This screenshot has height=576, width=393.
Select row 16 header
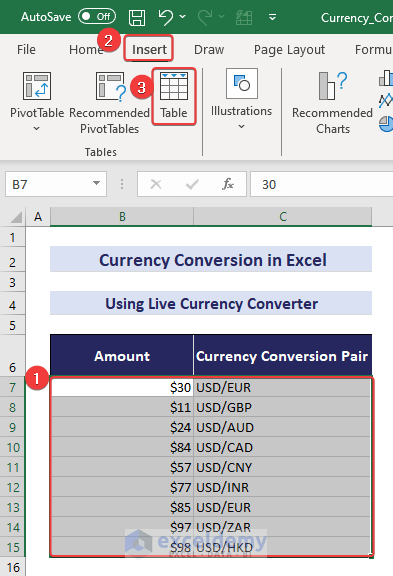(12, 567)
